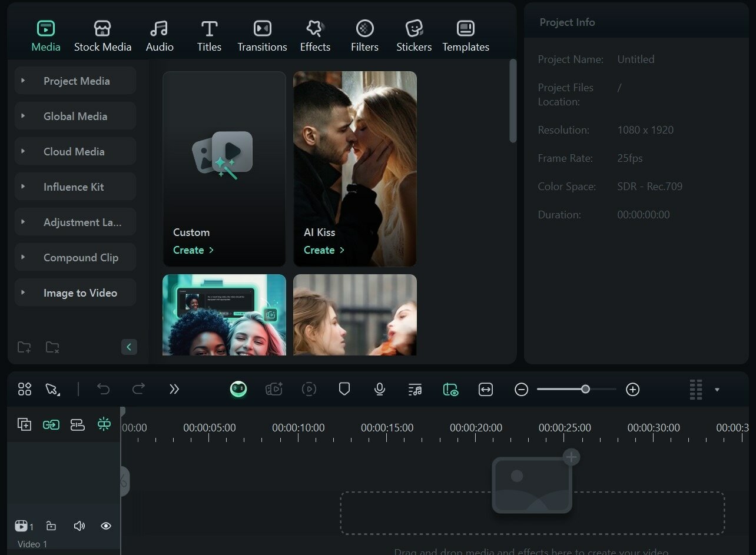Open the Media tab

(x=46, y=36)
